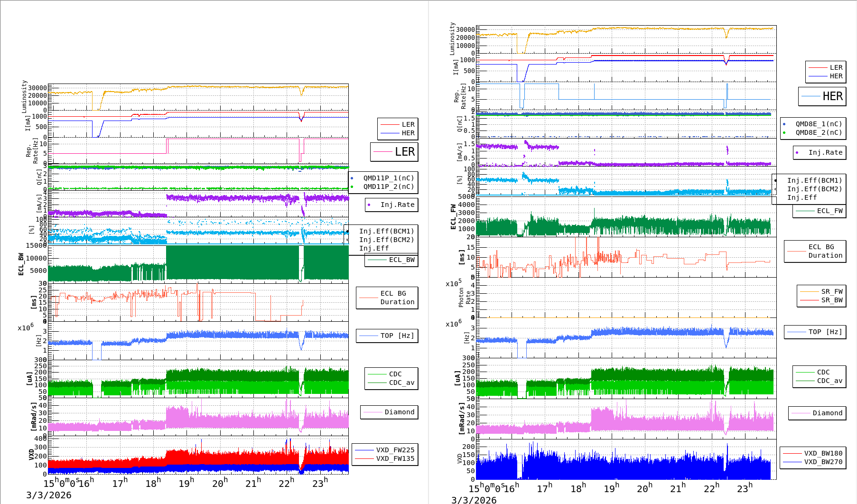
Task: Click the QMD8E_2(nC) green legend marker
Action: point(784,133)
